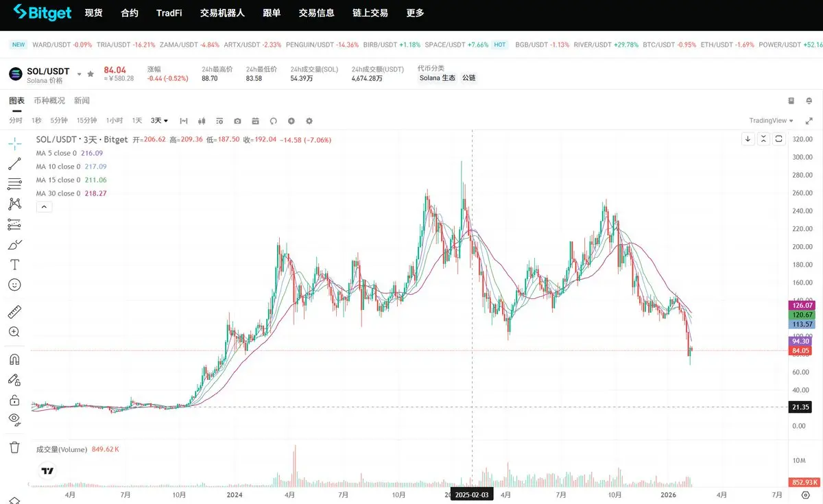Screen dimensions: 823x504
Task: Toggle lock all drawing tools
Action: [14, 399]
